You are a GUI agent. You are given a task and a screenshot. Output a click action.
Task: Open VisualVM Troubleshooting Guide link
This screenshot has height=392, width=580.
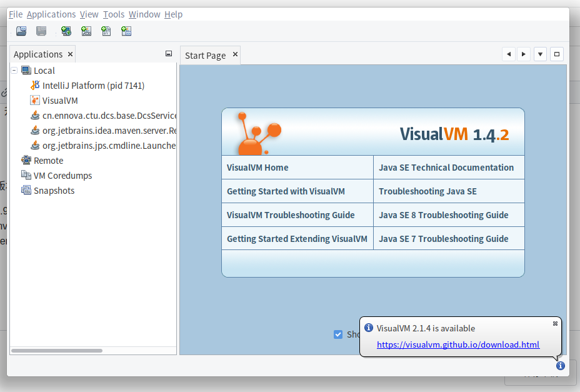[291, 215]
